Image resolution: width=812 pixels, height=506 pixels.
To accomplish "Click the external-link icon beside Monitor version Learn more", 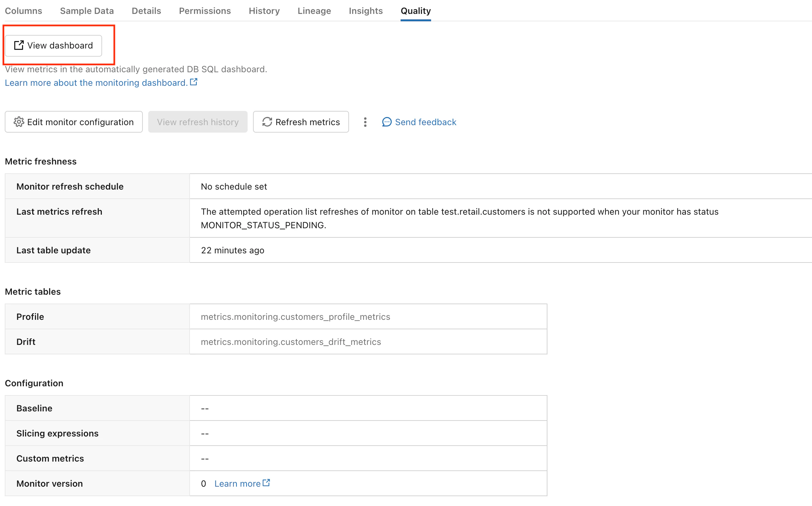I will pos(267,483).
